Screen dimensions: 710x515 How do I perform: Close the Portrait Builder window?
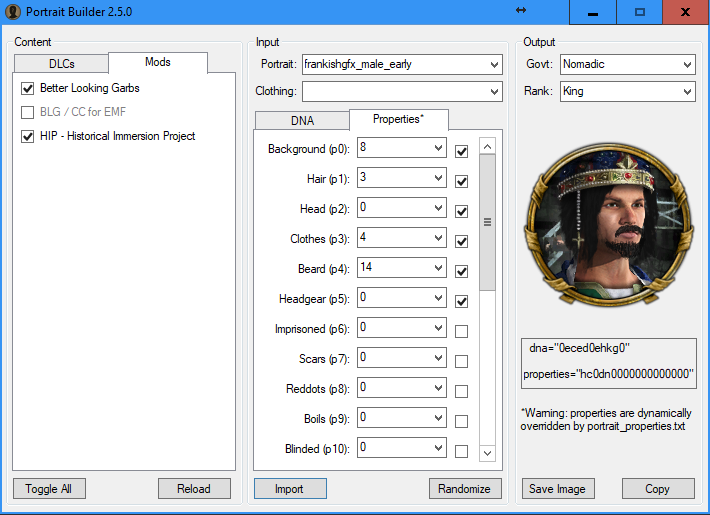(x=686, y=12)
